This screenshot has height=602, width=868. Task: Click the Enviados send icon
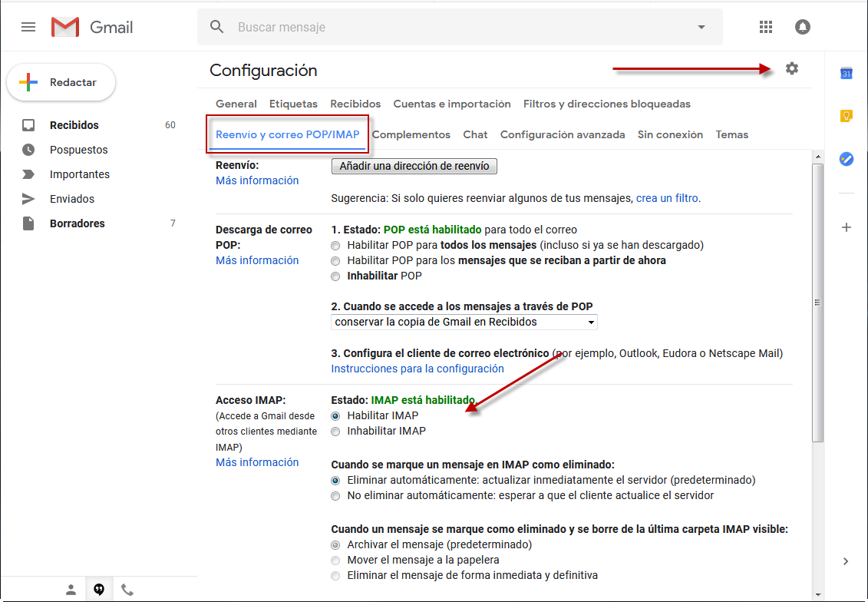coord(28,199)
